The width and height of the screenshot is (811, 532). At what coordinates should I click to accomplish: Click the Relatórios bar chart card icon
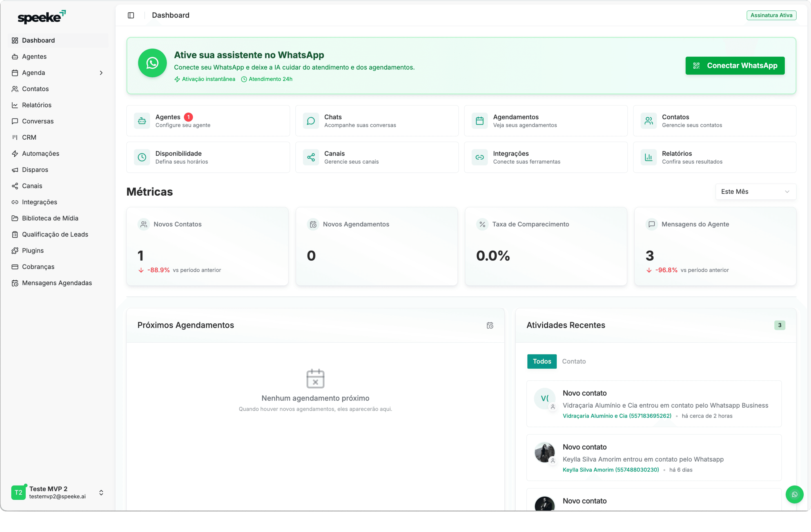(649, 157)
